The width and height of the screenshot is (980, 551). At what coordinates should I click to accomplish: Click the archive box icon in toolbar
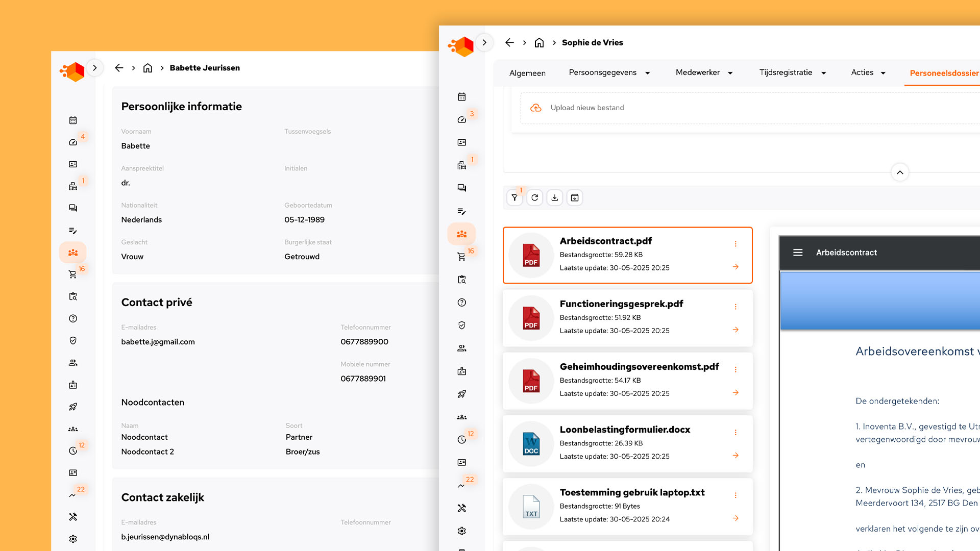click(575, 198)
